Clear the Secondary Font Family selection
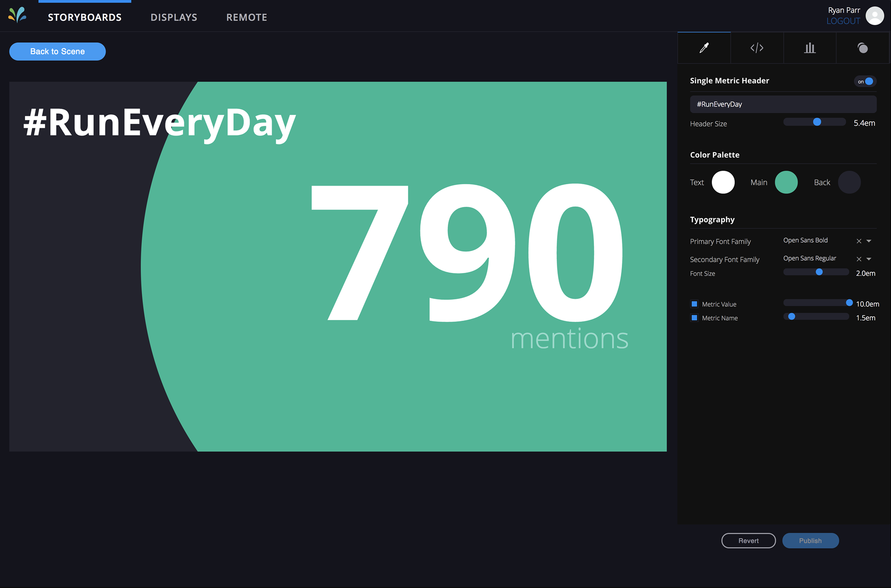 pos(859,259)
